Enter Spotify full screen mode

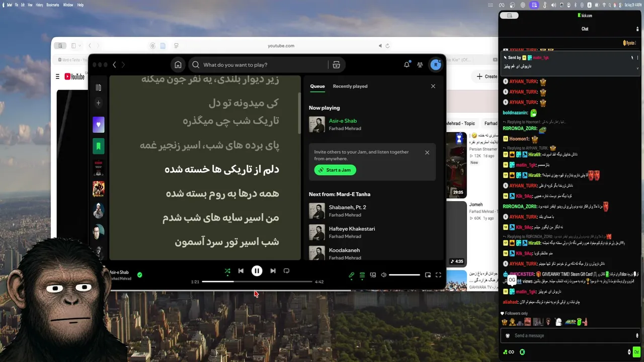coord(438,275)
